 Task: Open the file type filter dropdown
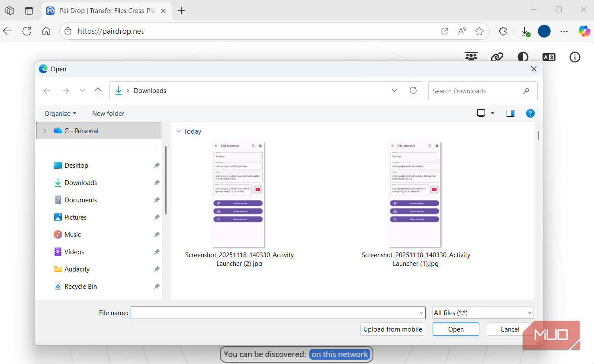(483, 313)
